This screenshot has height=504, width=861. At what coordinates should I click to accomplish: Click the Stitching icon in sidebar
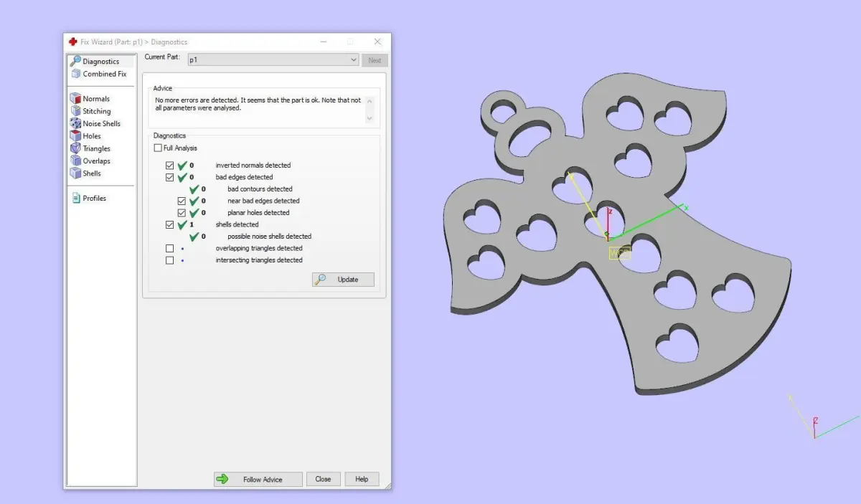click(75, 111)
